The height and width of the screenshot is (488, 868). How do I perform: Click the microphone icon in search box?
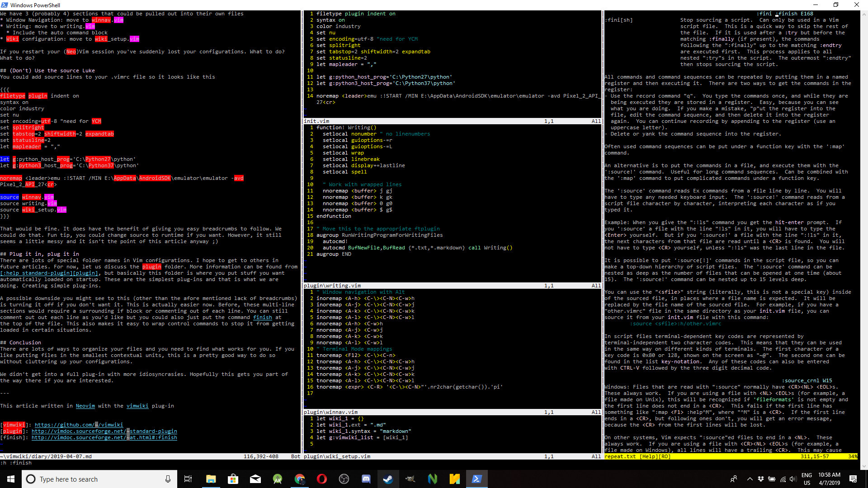click(x=168, y=479)
